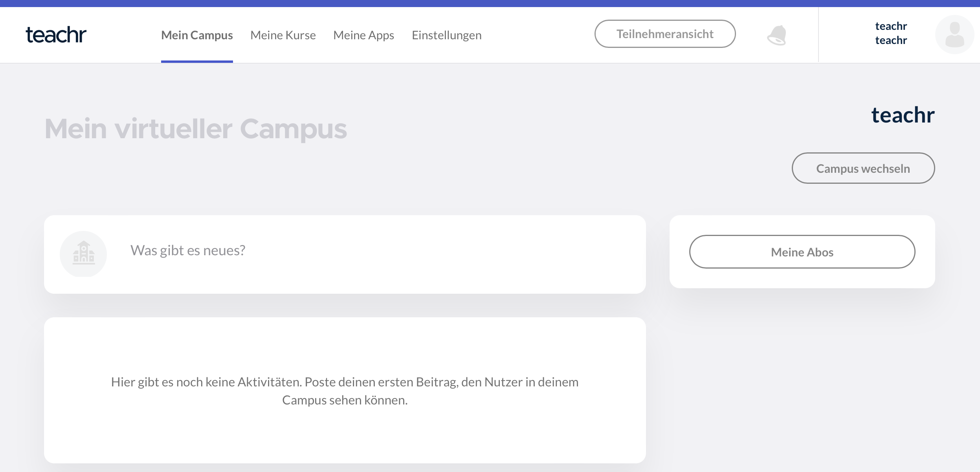980x472 pixels.
Task: Click the Mein virtueller Campus heading
Action: pyautogui.click(x=196, y=129)
